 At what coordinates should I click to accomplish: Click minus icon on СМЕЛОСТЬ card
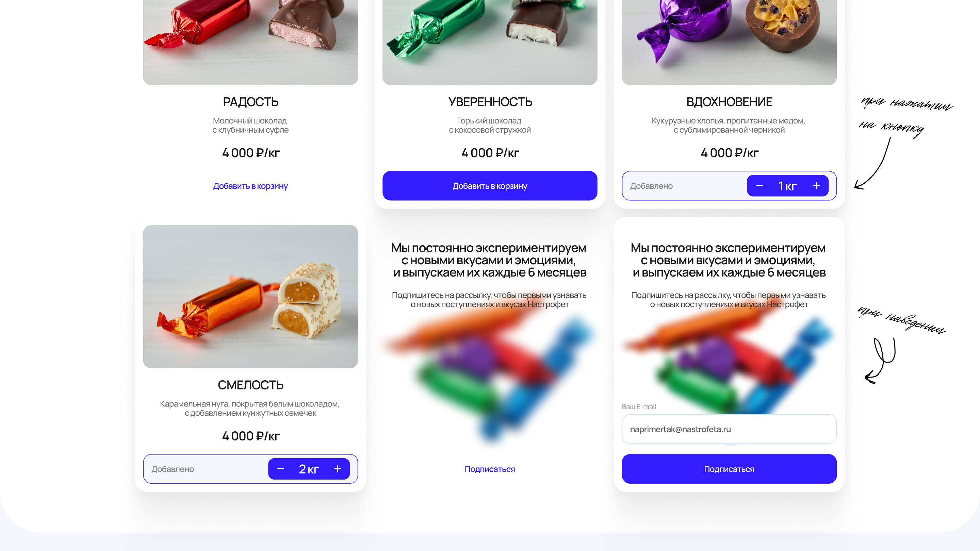point(280,469)
